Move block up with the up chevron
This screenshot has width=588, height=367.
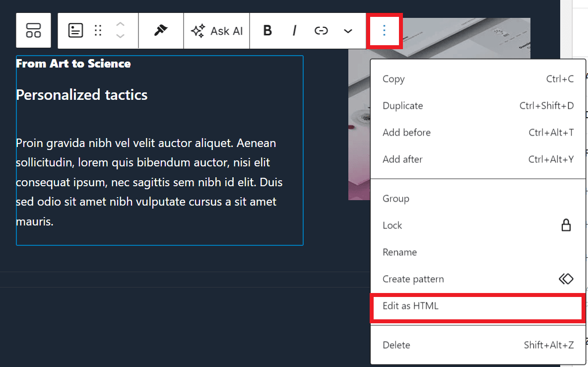click(120, 24)
